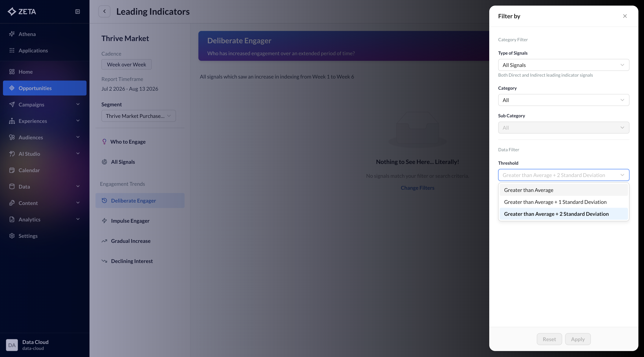The image size is (644, 357).
Task: Collapse the sidebar with the panel icon
Action: 78,12
